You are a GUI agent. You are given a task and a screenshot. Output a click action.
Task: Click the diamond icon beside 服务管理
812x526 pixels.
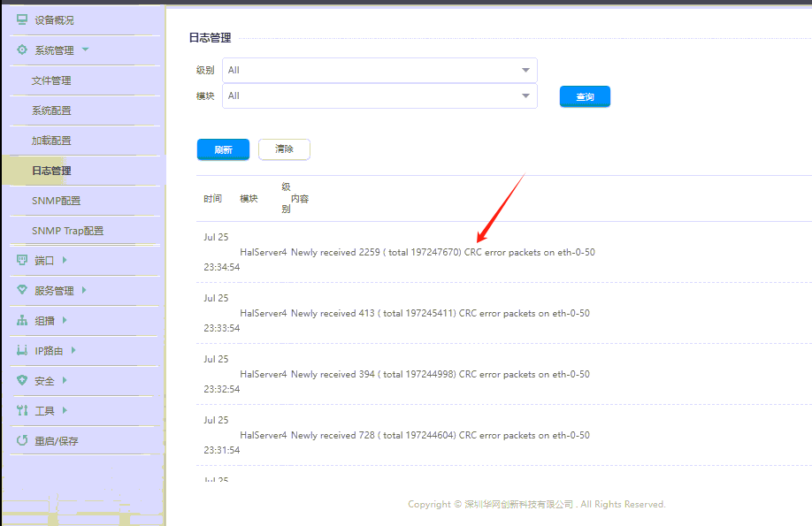[x=22, y=291]
